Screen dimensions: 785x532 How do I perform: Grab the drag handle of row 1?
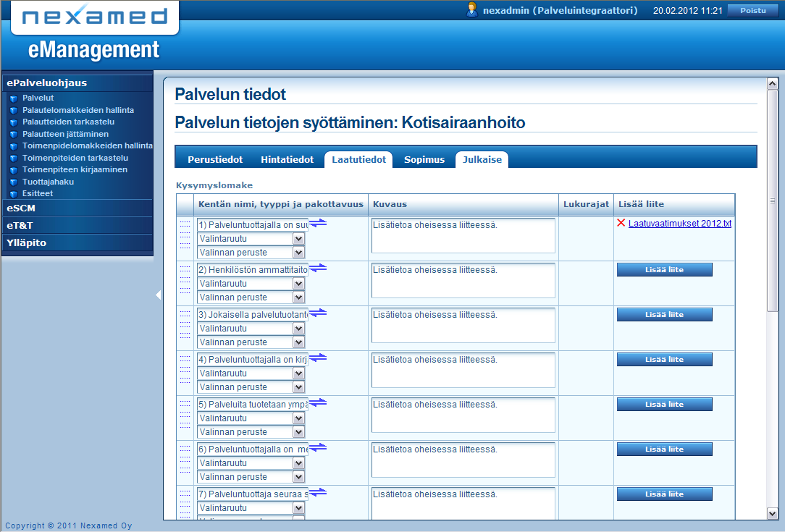[x=185, y=235]
